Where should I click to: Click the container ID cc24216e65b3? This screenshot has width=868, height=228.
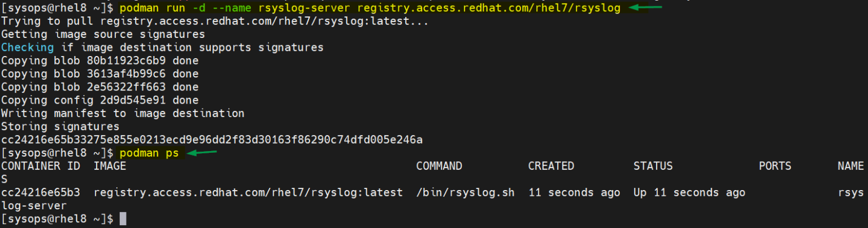pos(41,192)
